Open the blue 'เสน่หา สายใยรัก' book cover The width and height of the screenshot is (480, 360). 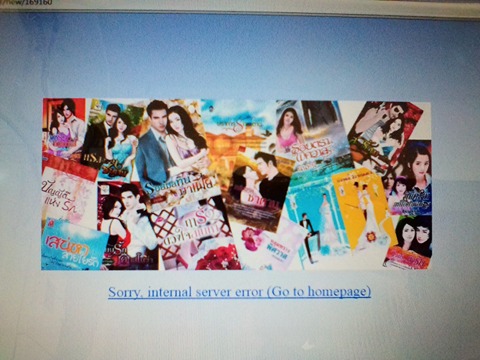tap(74, 245)
